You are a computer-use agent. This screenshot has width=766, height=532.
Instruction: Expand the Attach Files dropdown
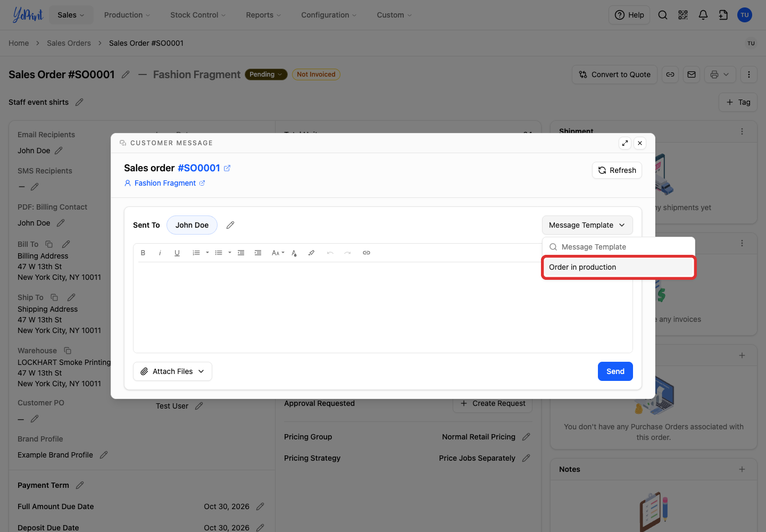(x=172, y=371)
